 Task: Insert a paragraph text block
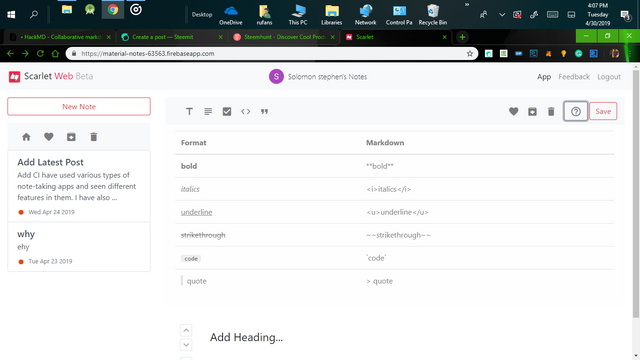(x=208, y=111)
